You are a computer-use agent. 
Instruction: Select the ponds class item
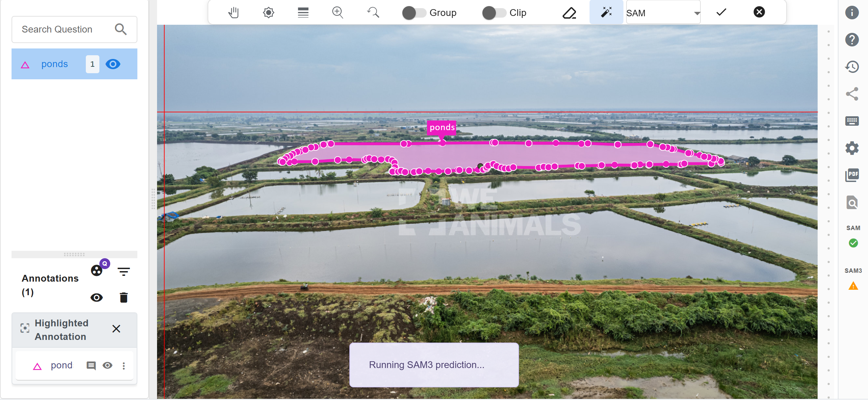tap(54, 64)
